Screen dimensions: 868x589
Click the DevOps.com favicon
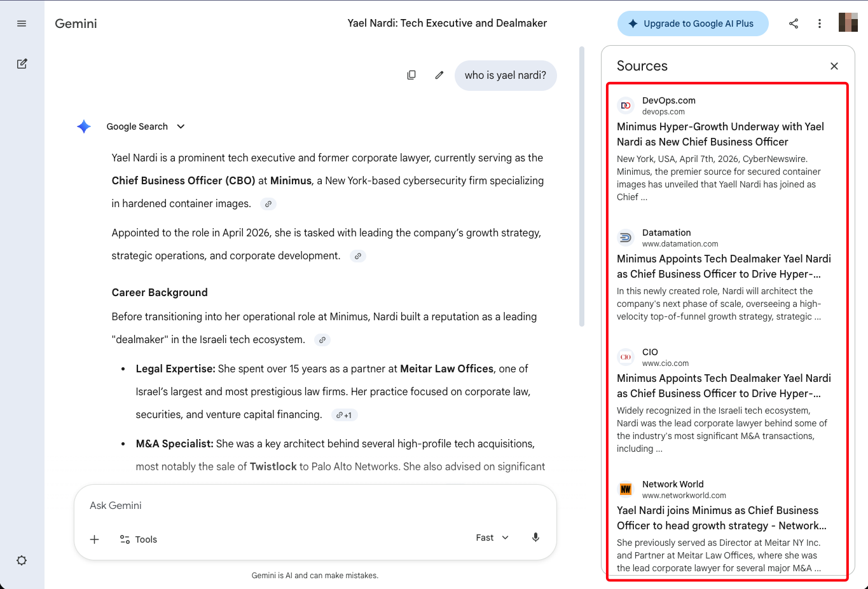[x=626, y=105]
